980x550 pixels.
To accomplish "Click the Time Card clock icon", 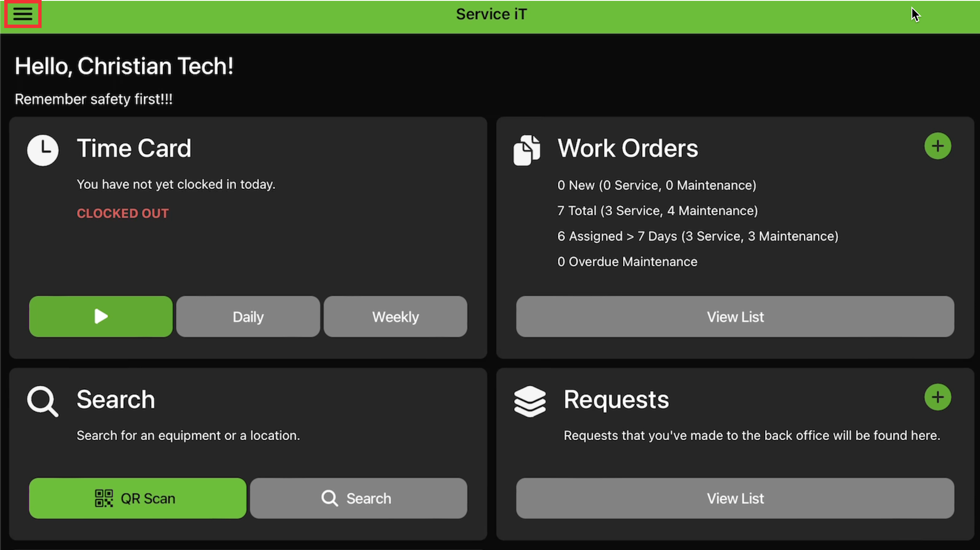I will click(x=43, y=150).
